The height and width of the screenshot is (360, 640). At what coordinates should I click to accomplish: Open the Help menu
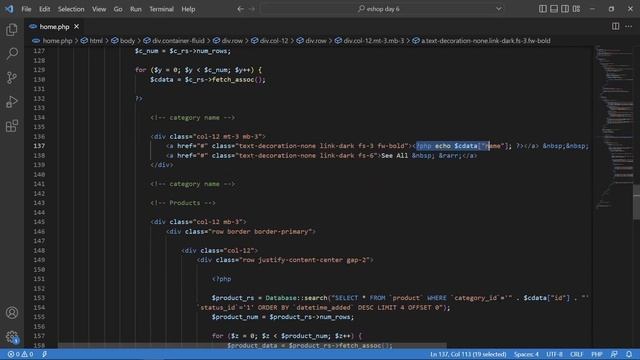(x=188, y=9)
